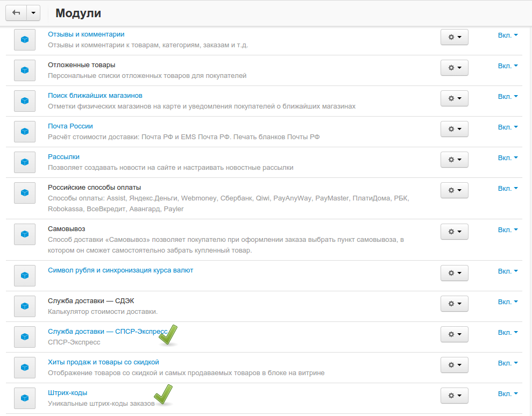532x416 pixels.
Task: Expand the status dropdown for Рассылки
Action: (507, 157)
